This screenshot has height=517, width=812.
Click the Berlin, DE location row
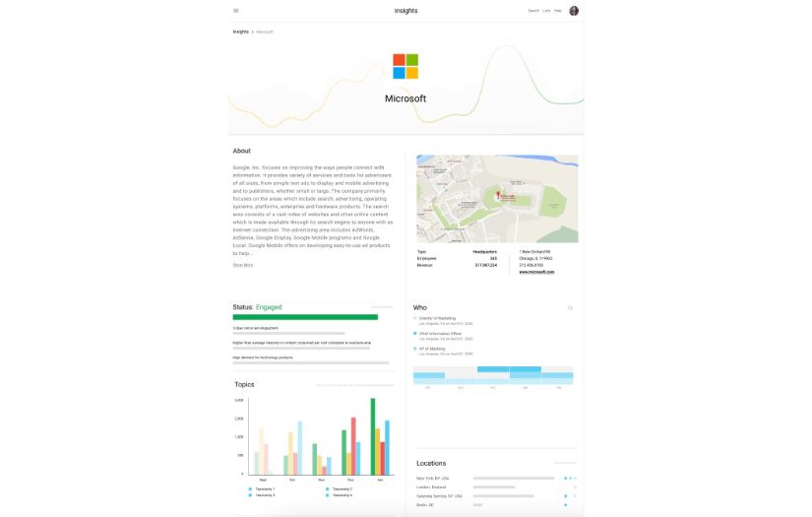tap(496, 505)
